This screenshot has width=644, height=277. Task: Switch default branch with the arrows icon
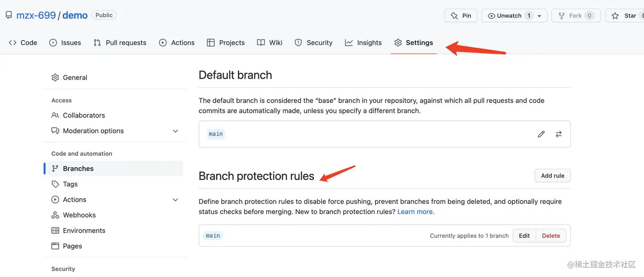tap(558, 134)
